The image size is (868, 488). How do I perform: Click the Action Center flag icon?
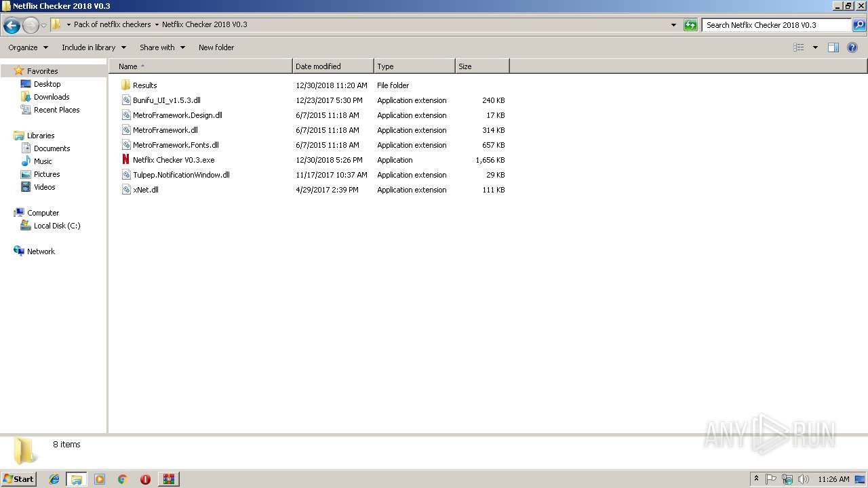(771, 479)
